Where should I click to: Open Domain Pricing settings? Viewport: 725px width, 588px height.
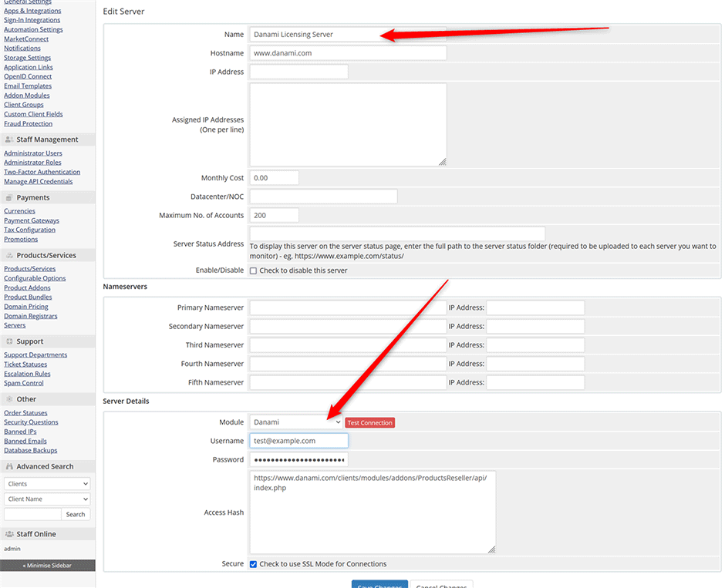coord(26,306)
